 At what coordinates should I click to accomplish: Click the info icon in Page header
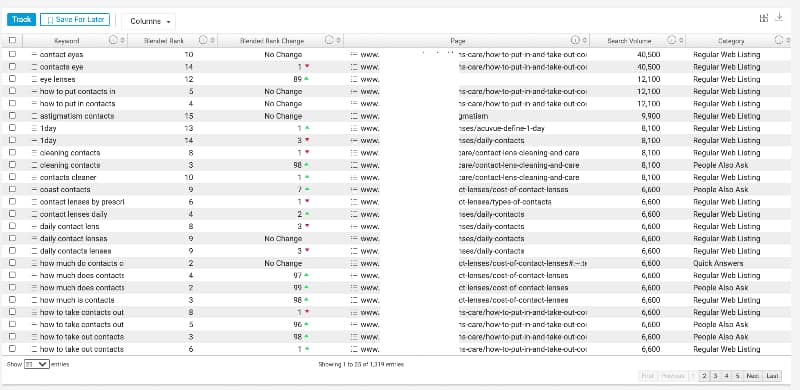point(575,40)
